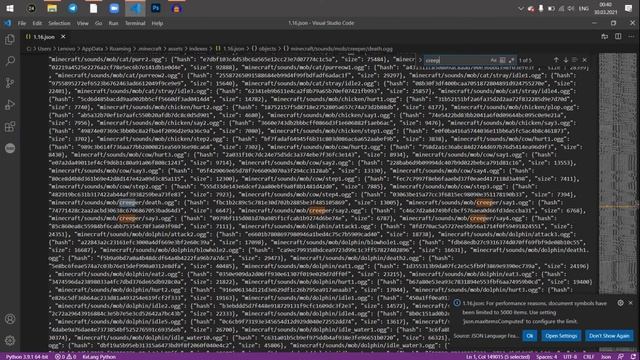Viewport: 640px width, 360px height.
Task: Open File Explorer from taskbar
Action: tap(52, 8)
